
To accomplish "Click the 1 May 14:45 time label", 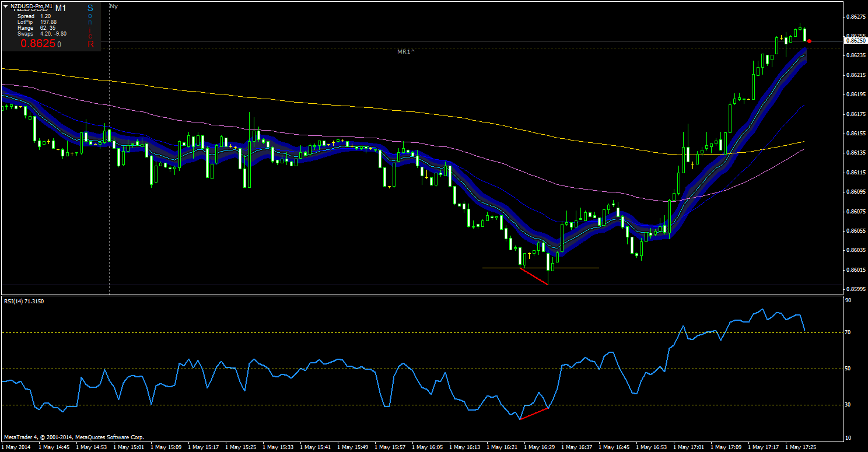I will pos(54,447).
